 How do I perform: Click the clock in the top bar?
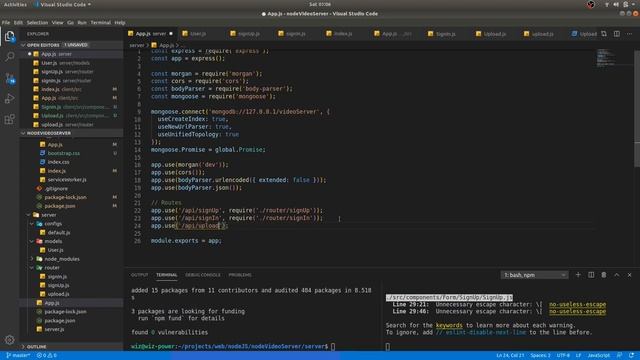click(x=320, y=4)
